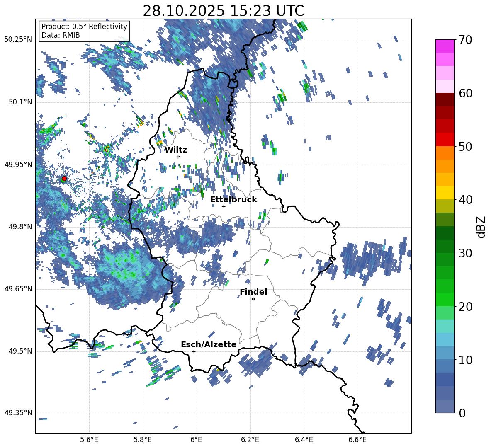The height and width of the screenshot is (448, 491).
Task: Click the colorbar 20 tick label
Action: 465,306
